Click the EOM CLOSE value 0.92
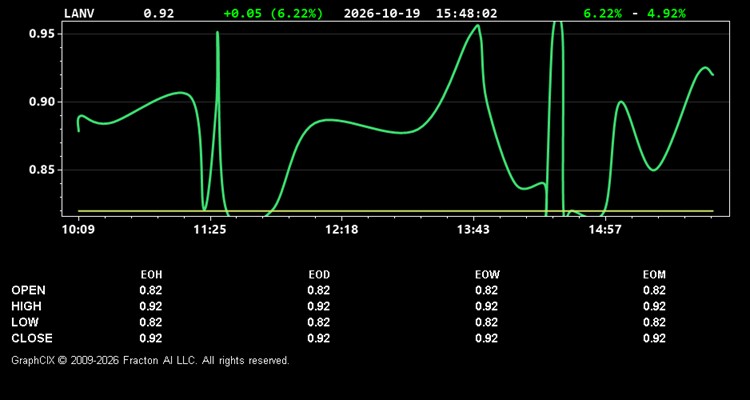The image size is (750, 400). [654, 338]
